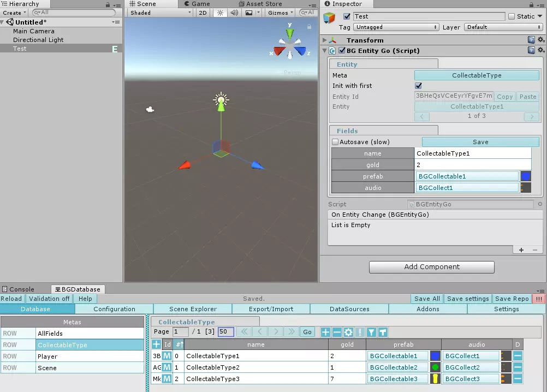This screenshot has height=392, width=547.
Task: Click the M icon on the CollectableType2 row
Action: [167, 367]
